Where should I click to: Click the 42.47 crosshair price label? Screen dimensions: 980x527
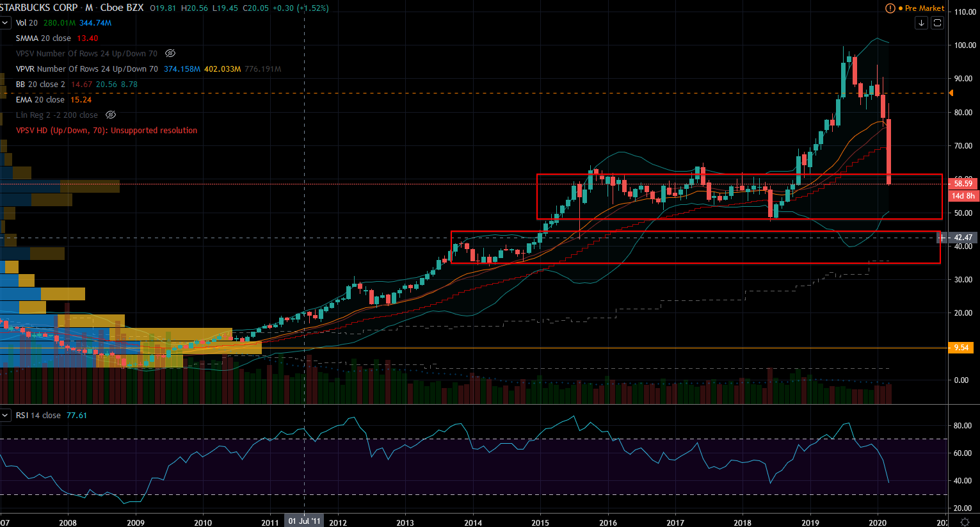pos(963,238)
